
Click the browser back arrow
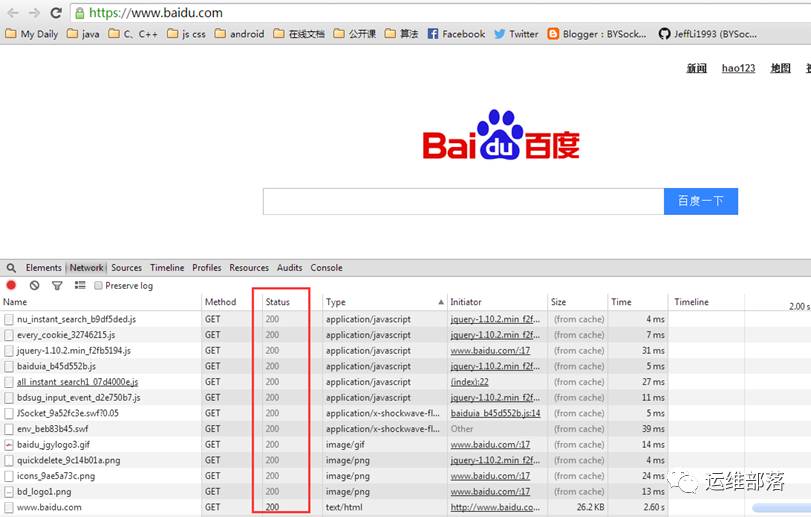[x=12, y=13]
